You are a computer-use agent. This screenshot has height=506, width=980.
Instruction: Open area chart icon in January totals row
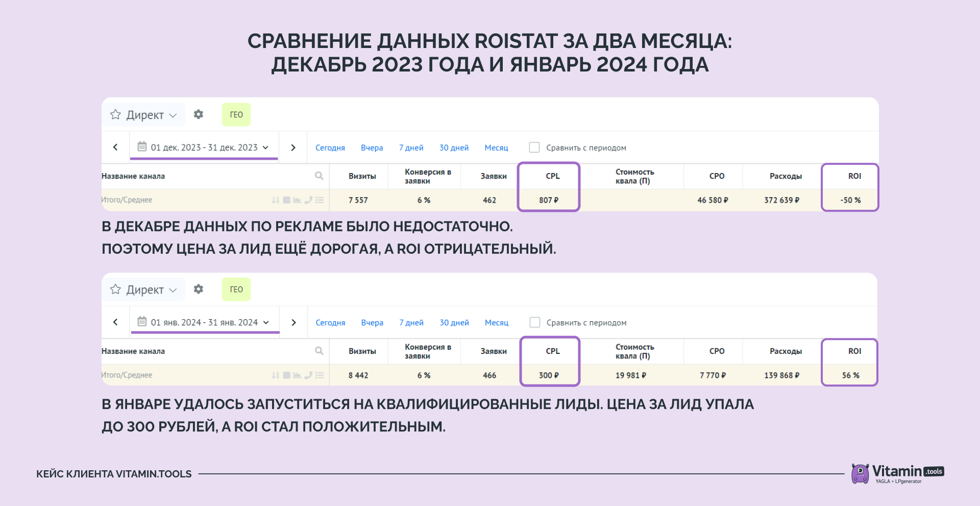point(297,375)
